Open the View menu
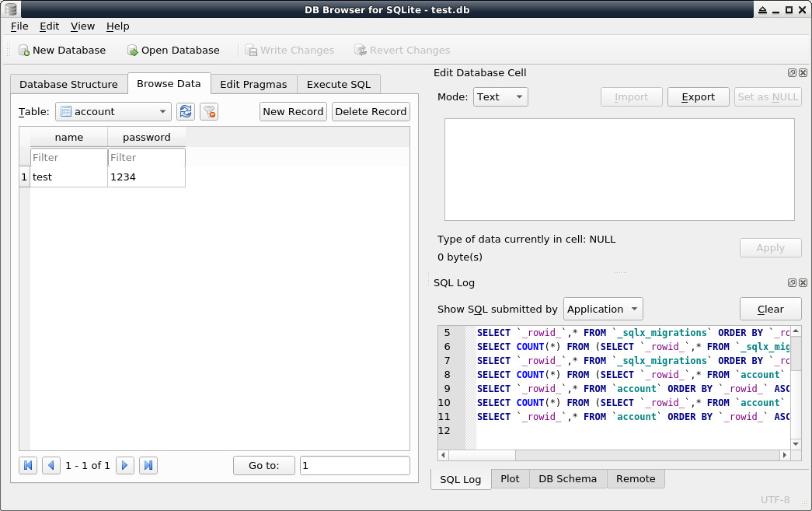The width and height of the screenshot is (812, 511). point(82,26)
